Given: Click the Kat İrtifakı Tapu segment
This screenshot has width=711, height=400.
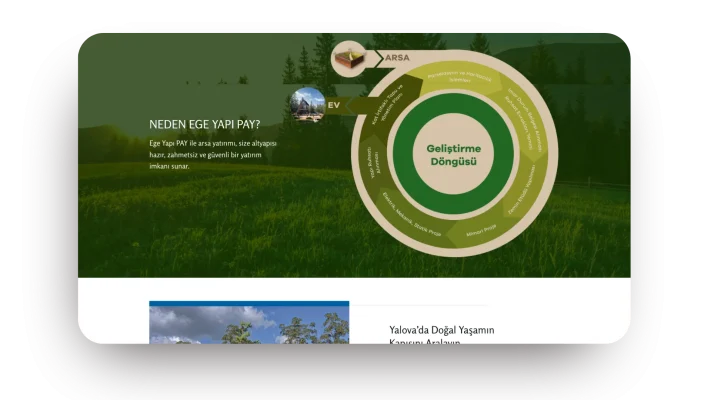Looking at the screenshot, I should click(x=388, y=105).
